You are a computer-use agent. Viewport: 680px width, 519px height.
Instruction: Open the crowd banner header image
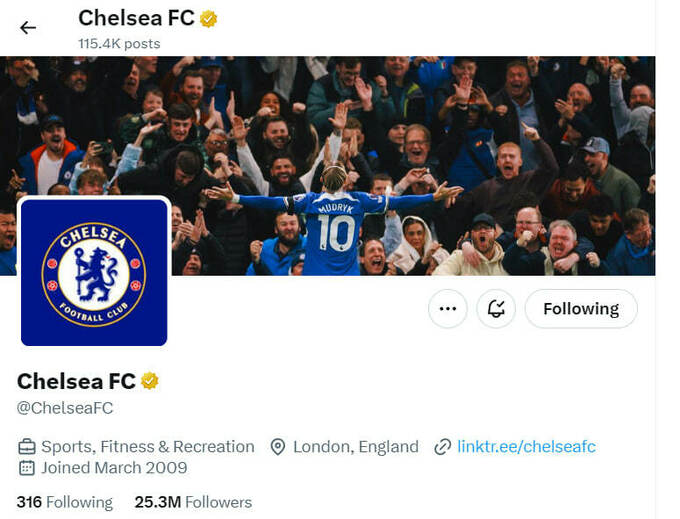pyautogui.click(x=400, y=150)
